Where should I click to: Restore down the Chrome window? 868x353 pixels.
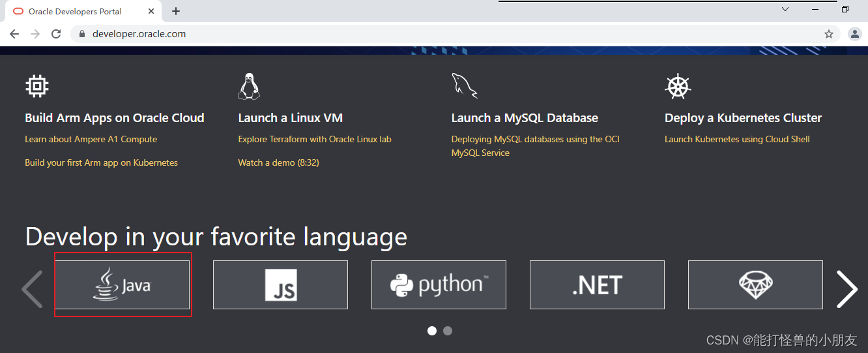click(845, 9)
